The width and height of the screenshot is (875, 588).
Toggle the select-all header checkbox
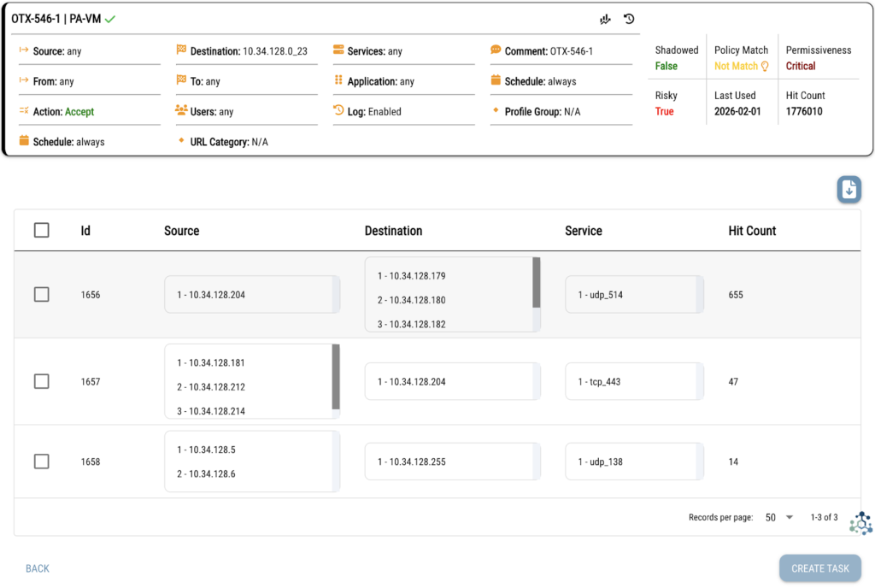click(41, 230)
